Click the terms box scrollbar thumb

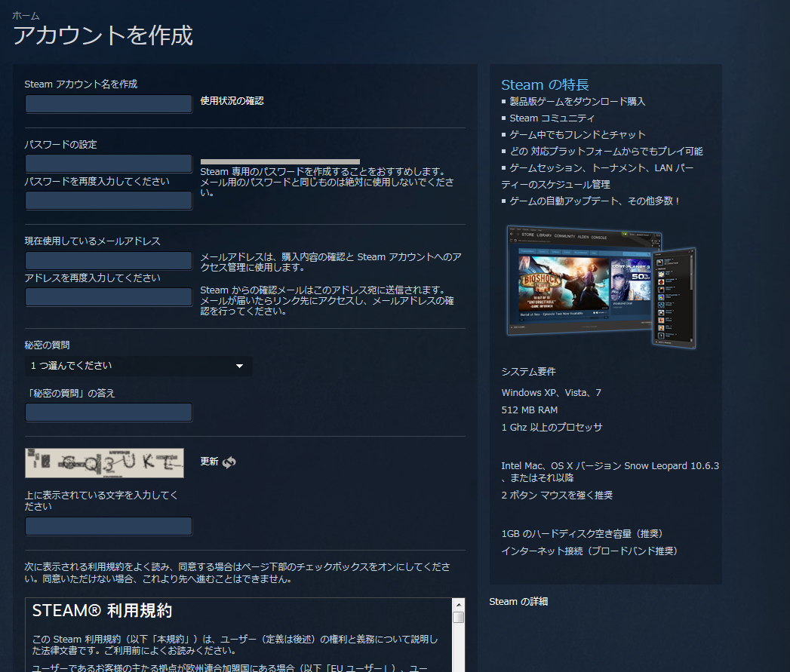(459, 618)
